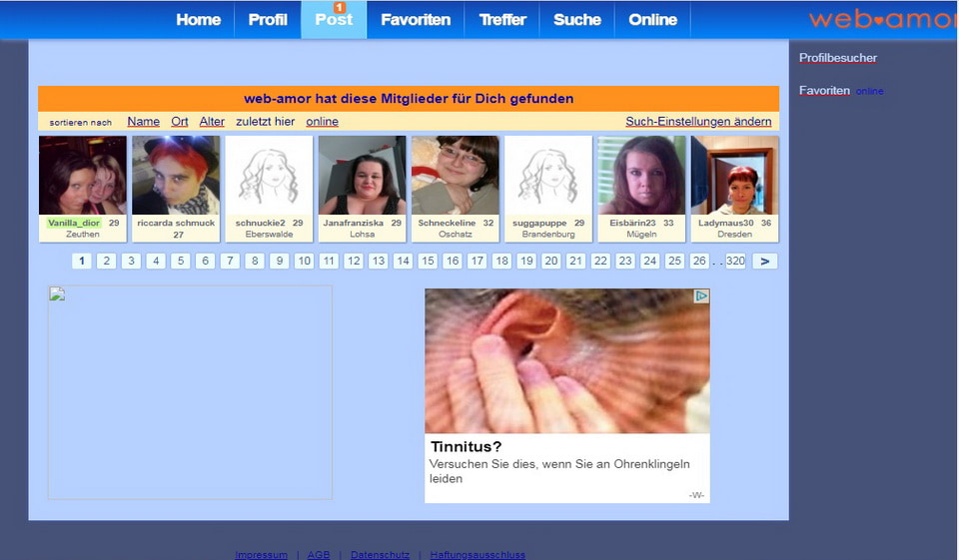
Task: Open the Impressum footer link
Action: coord(261,555)
